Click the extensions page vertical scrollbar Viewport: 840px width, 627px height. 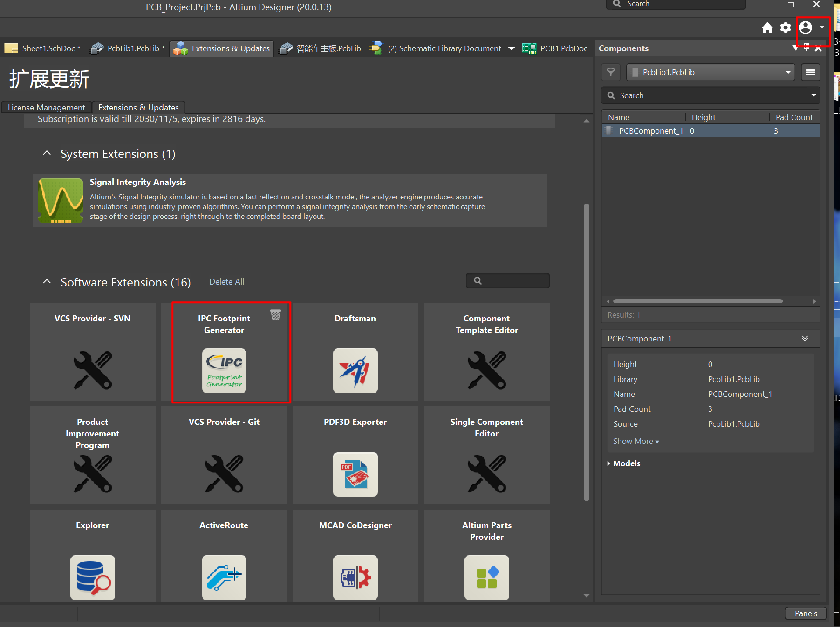587,352
